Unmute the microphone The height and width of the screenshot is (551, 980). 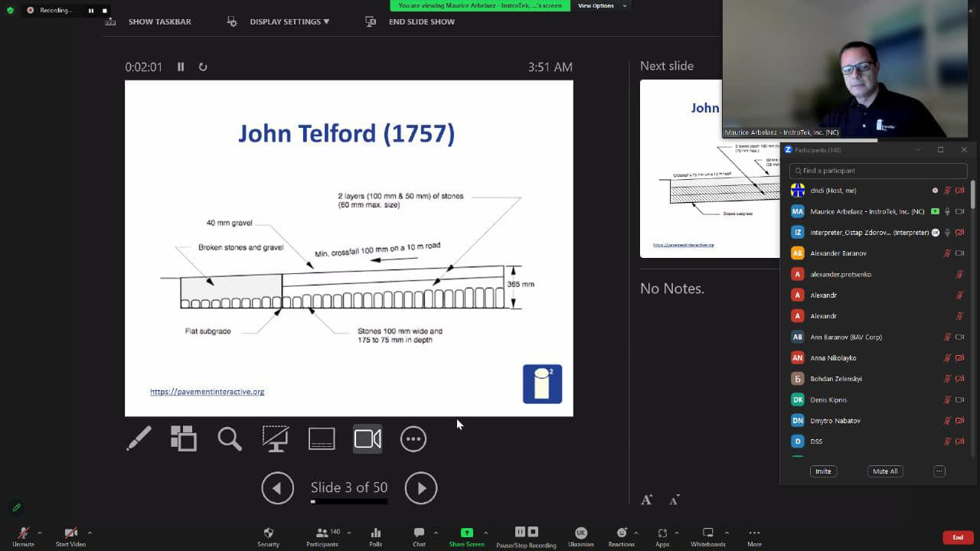(23, 536)
